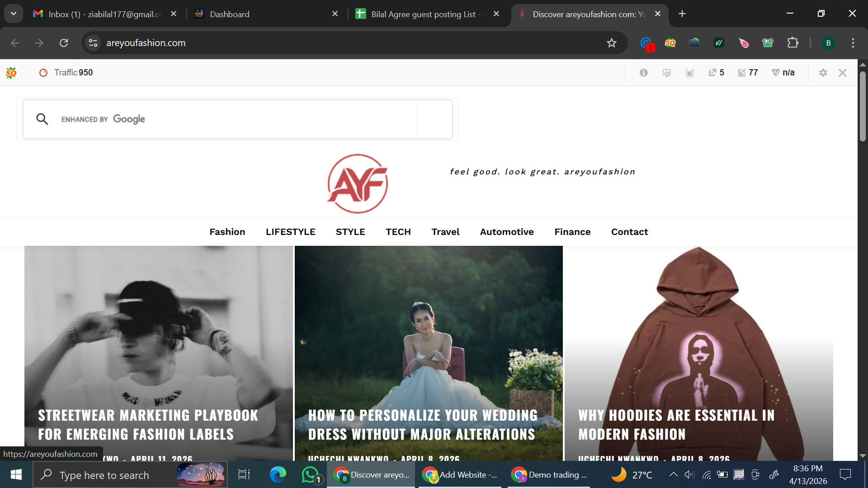Open Microsoft Edge from taskbar

pyautogui.click(x=278, y=474)
